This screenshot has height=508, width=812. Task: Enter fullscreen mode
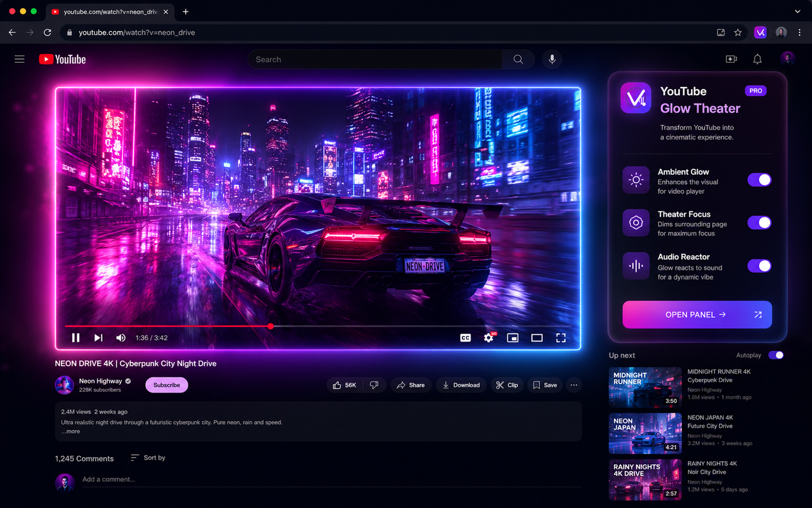click(x=561, y=338)
